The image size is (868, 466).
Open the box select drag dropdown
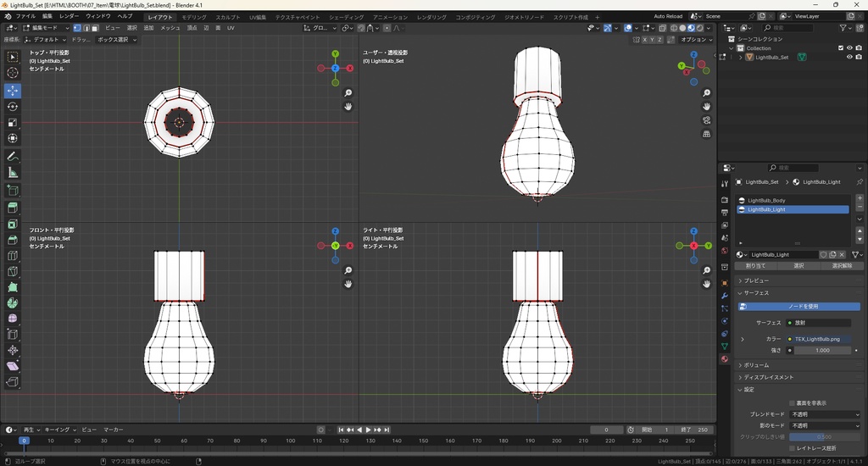(x=116, y=40)
